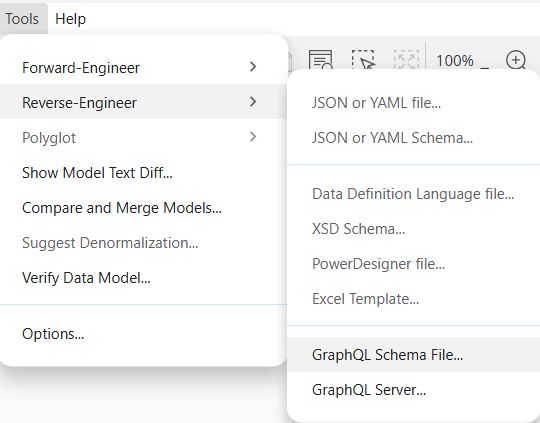
Task: Open the Forward-Engineer submenu
Action: (x=143, y=67)
